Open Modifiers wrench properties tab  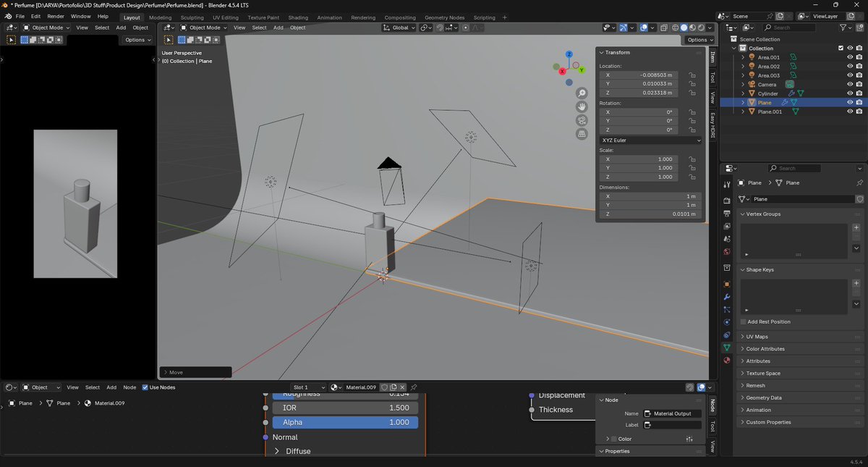[x=727, y=297]
